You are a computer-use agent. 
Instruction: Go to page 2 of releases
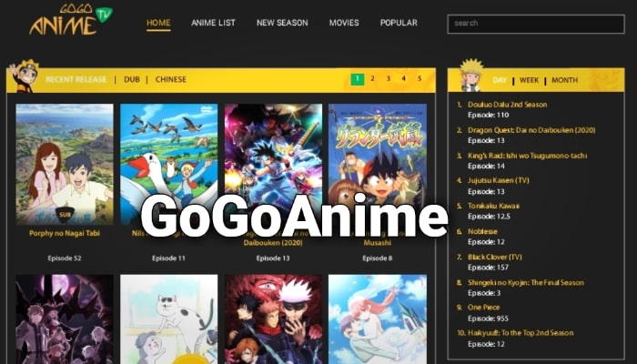click(x=372, y=79)
